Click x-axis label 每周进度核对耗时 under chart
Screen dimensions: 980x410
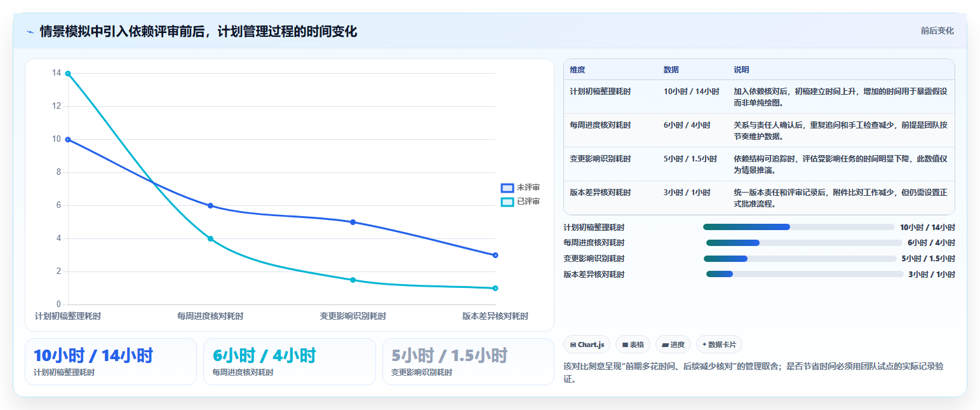click(x=210, y=316)
